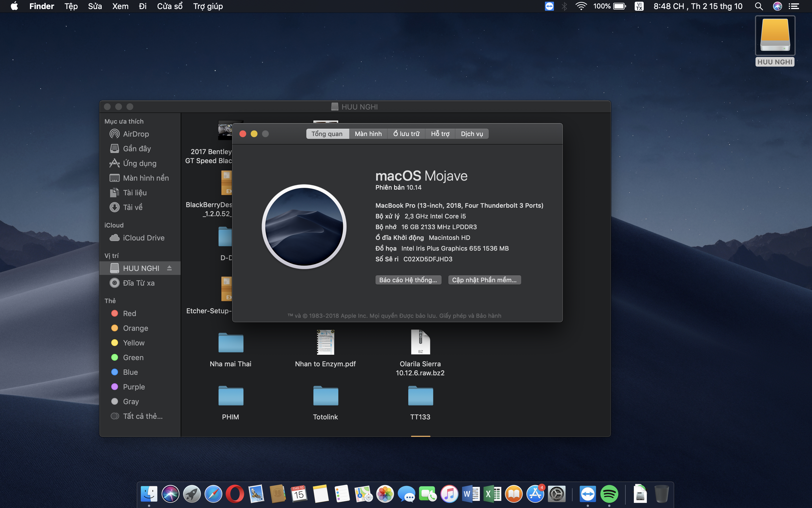Open the Trợ giúp menu
812x508 pixels.
tap(208, 6)
